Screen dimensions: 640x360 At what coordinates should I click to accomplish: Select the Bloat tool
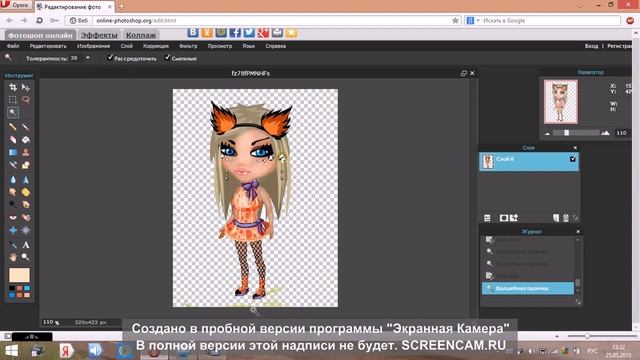pyautogui.click(x=13, y=230)
